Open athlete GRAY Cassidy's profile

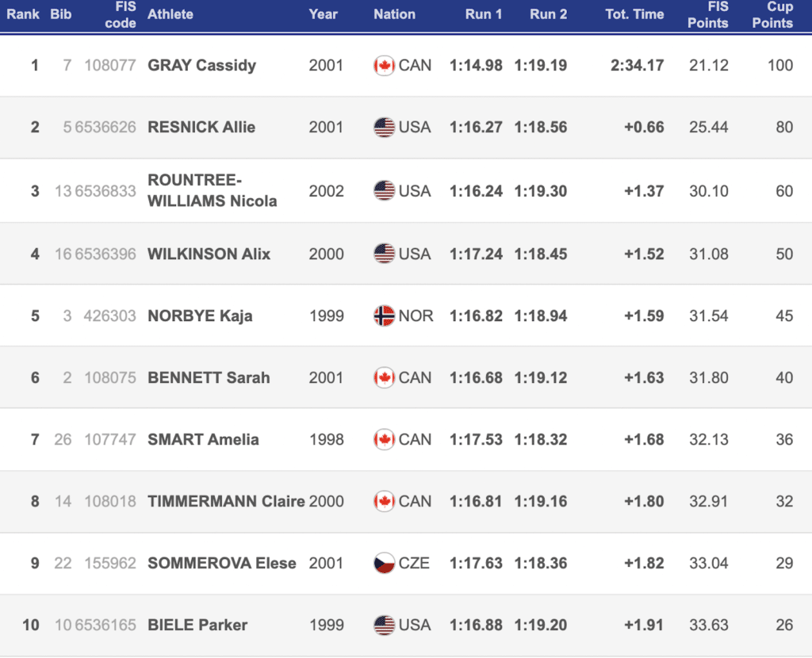coord(201,66)
